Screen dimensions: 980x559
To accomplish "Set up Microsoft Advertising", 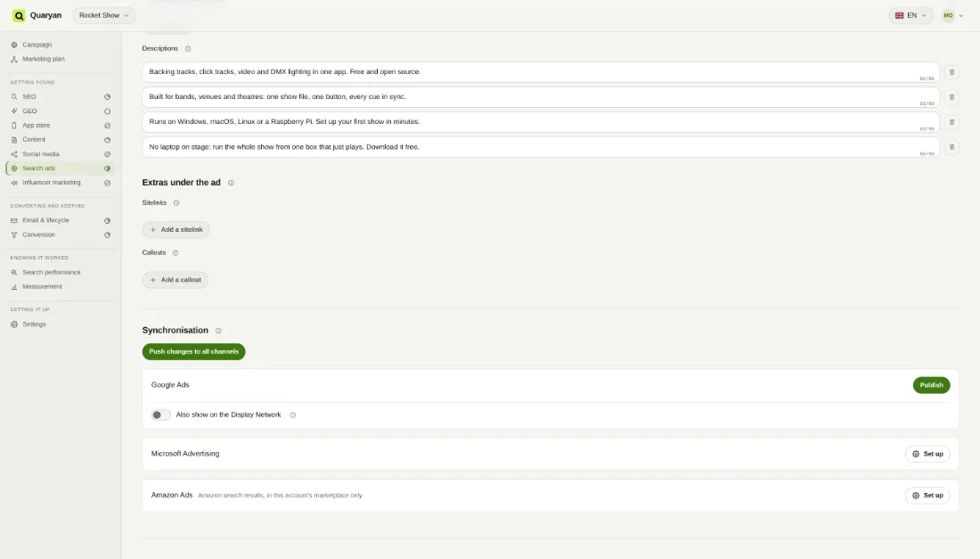I will [927, 455].
